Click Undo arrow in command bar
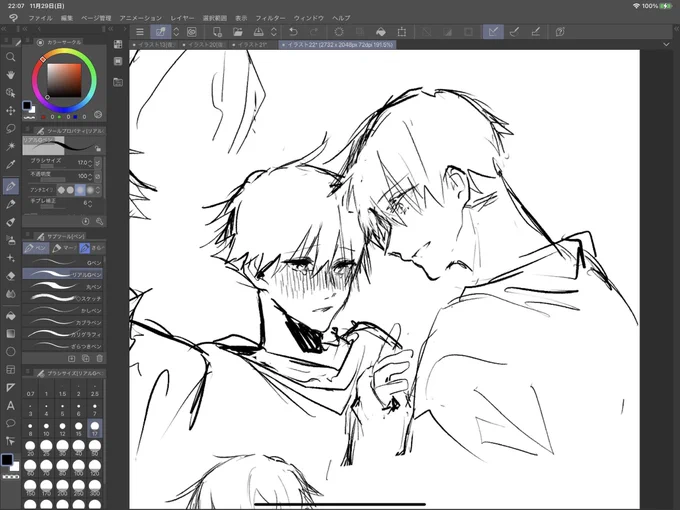This screenshot has height=510, width=680. pos(293,32)
